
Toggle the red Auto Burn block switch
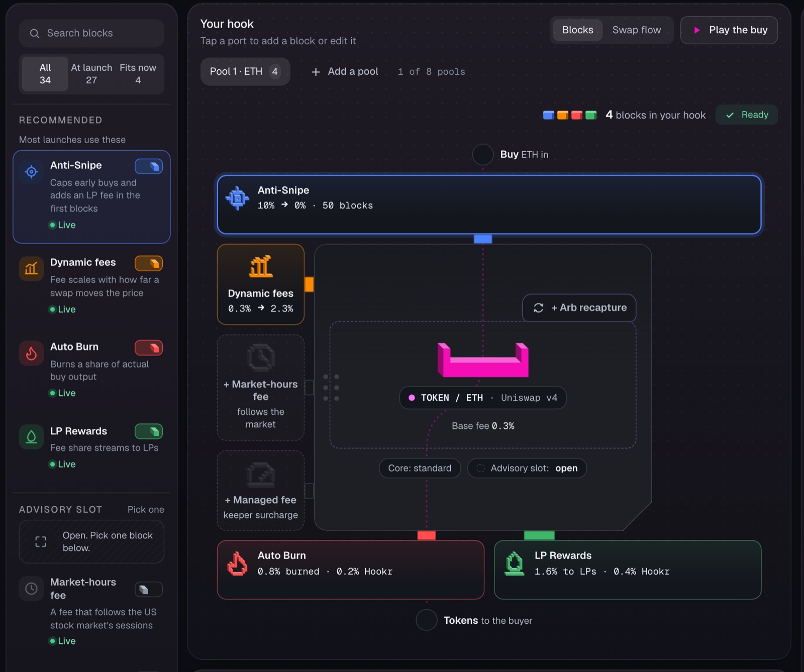click(x=149, y=348)
